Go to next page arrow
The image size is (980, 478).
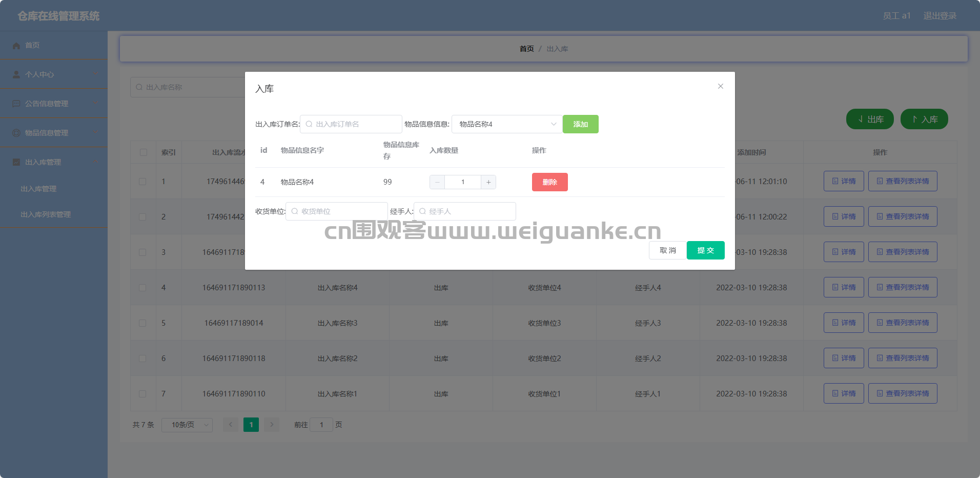(272, 425)
